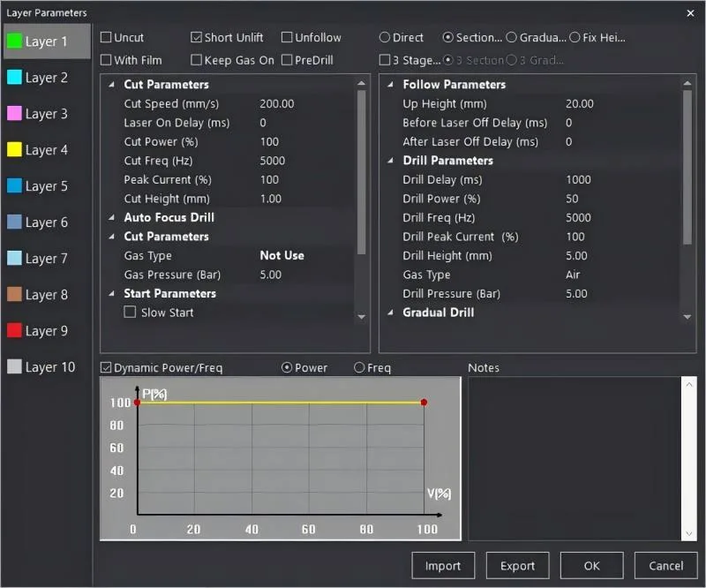706x588 pixels.
Task: Click the Notes text area
Action: [x=575, y=459]
